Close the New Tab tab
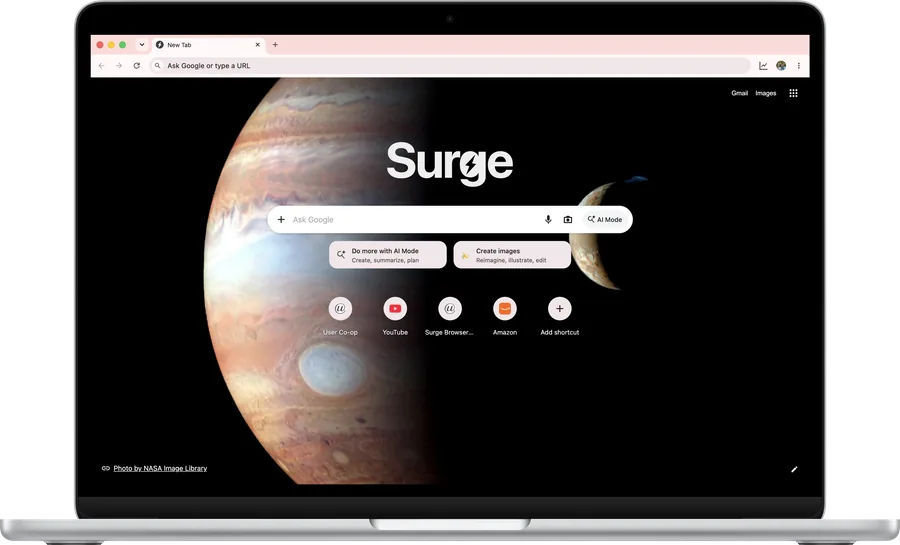This screenshot has height=545, width=900. [x=257, y=45]
